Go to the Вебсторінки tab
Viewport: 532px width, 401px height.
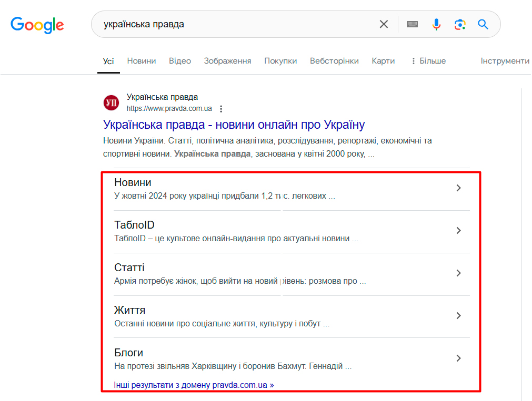click(334, 61)
